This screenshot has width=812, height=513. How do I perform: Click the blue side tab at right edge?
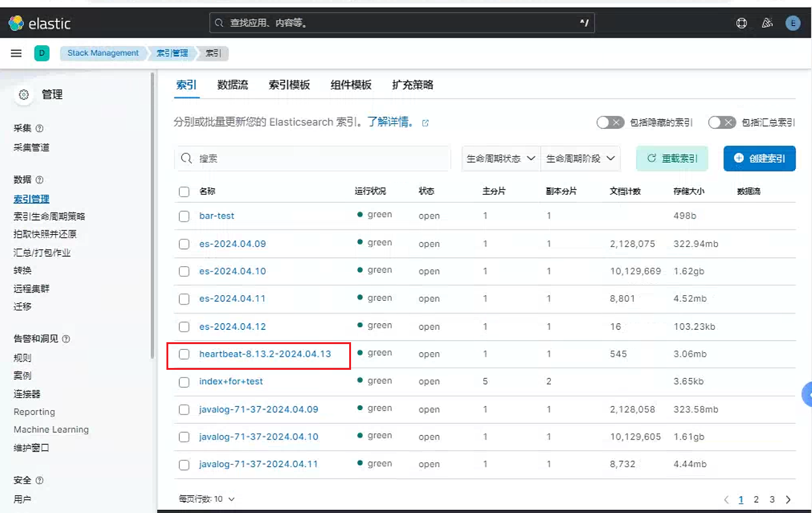click(807, 394)
